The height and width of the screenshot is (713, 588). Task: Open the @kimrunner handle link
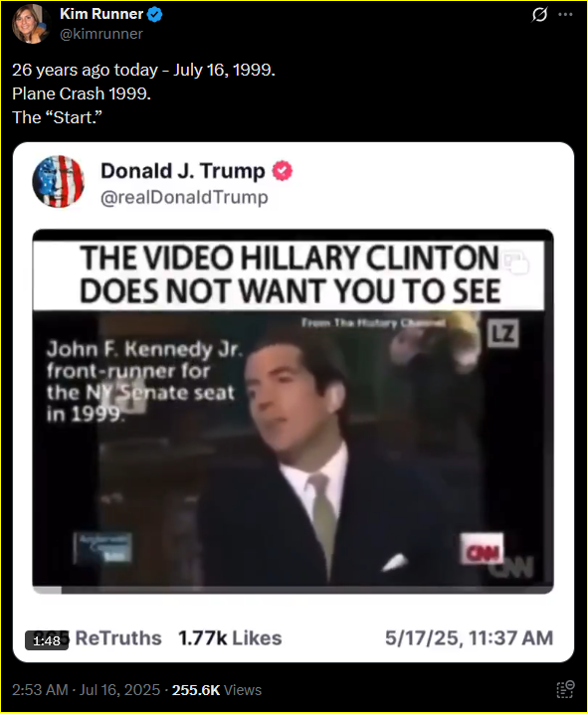tap(101, 34)
